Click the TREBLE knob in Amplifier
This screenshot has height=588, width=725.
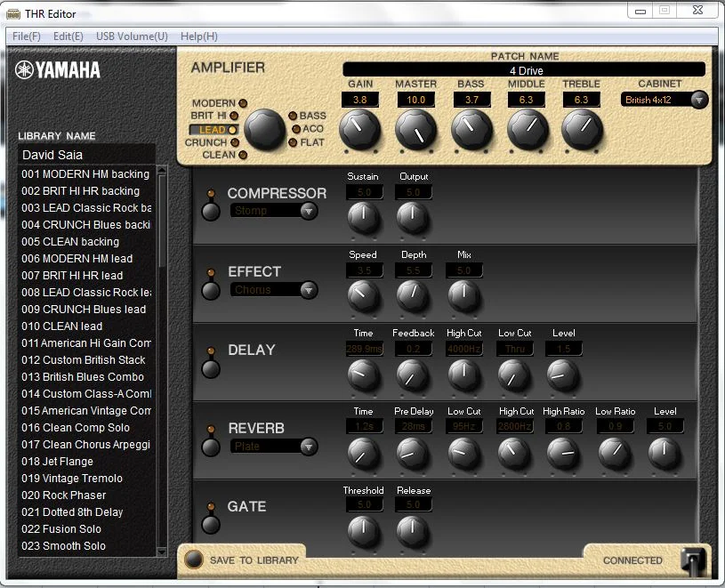click(581, 130)
